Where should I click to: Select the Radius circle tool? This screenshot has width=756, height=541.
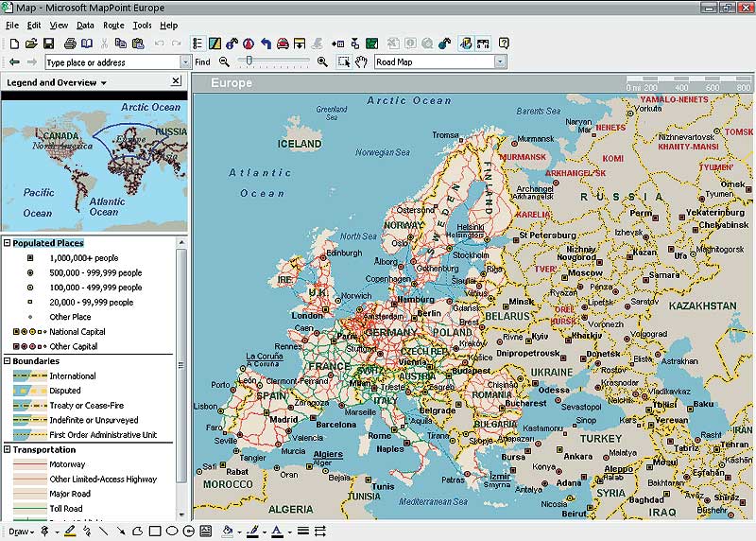pyautogui.click(x=188, y=532)
